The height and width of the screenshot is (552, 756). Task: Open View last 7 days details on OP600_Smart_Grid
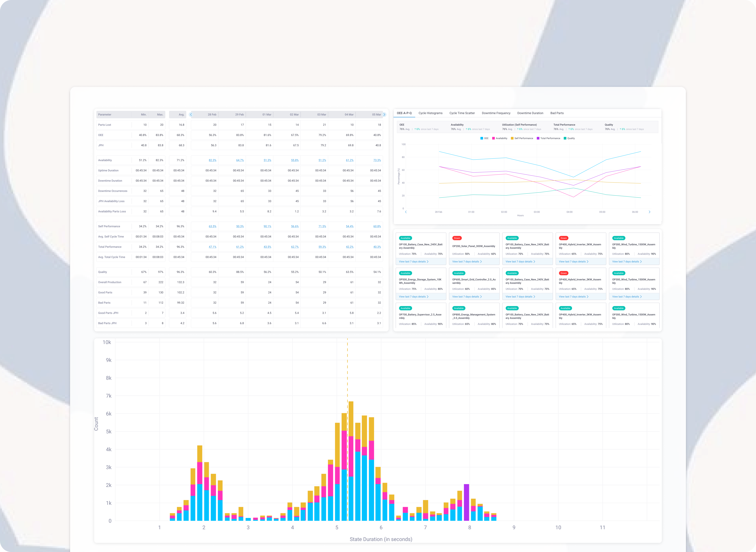pyautogui.click(x=467, y=297)
